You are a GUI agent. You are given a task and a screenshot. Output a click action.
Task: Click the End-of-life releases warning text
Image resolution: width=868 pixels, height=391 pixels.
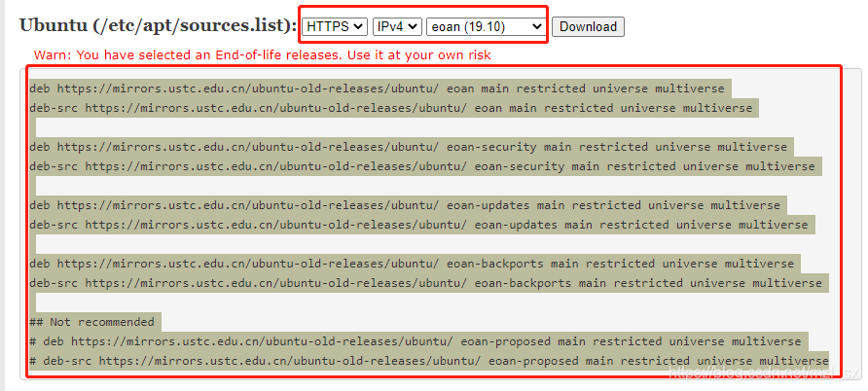[x=263, y=55]
